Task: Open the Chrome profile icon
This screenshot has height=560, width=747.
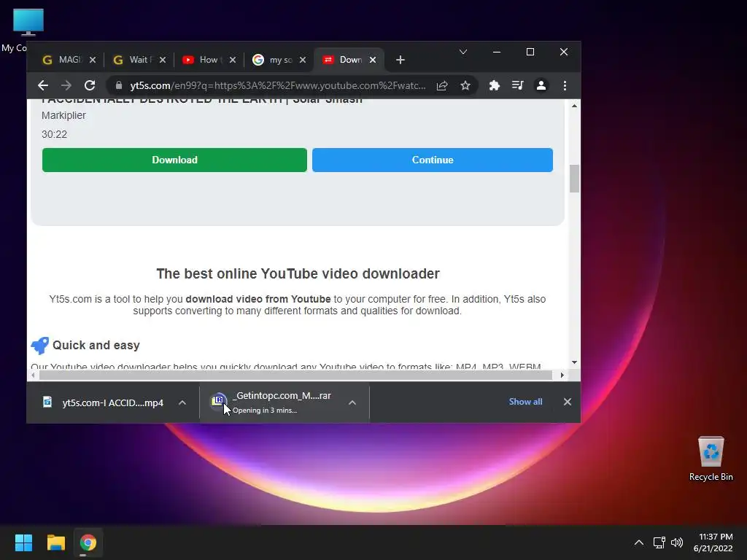Action: [541, 85]
